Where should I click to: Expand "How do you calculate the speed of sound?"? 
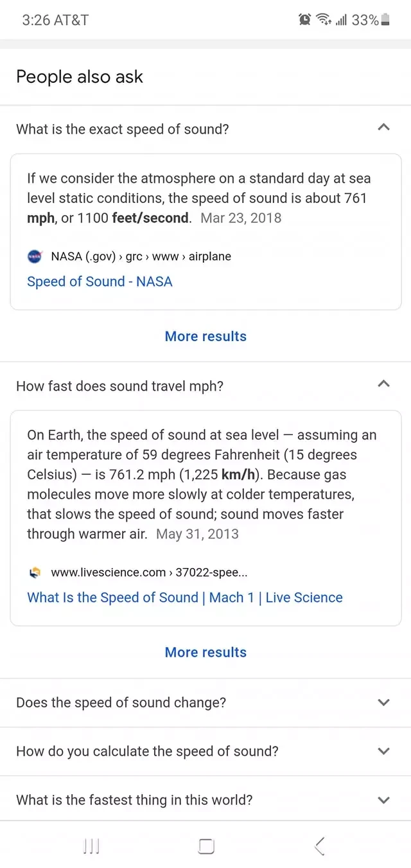point(383,751)
